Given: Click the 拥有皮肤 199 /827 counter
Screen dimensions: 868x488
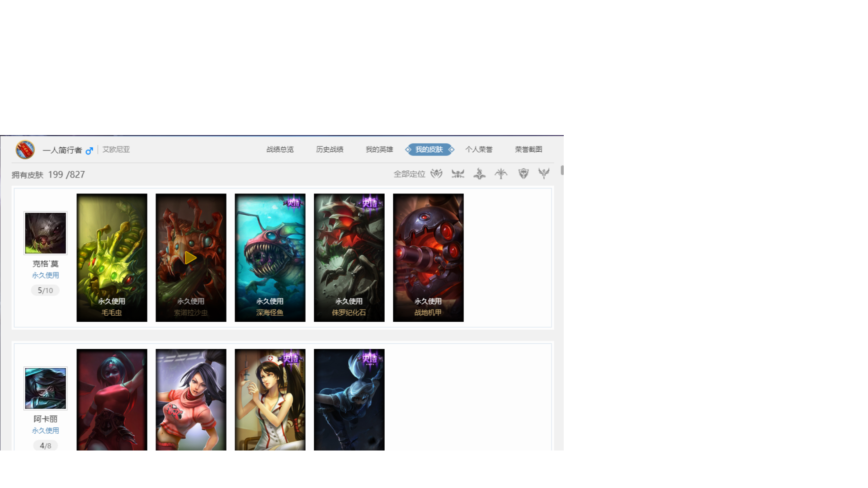Looking at the screenshot, I should coord(48,175).
